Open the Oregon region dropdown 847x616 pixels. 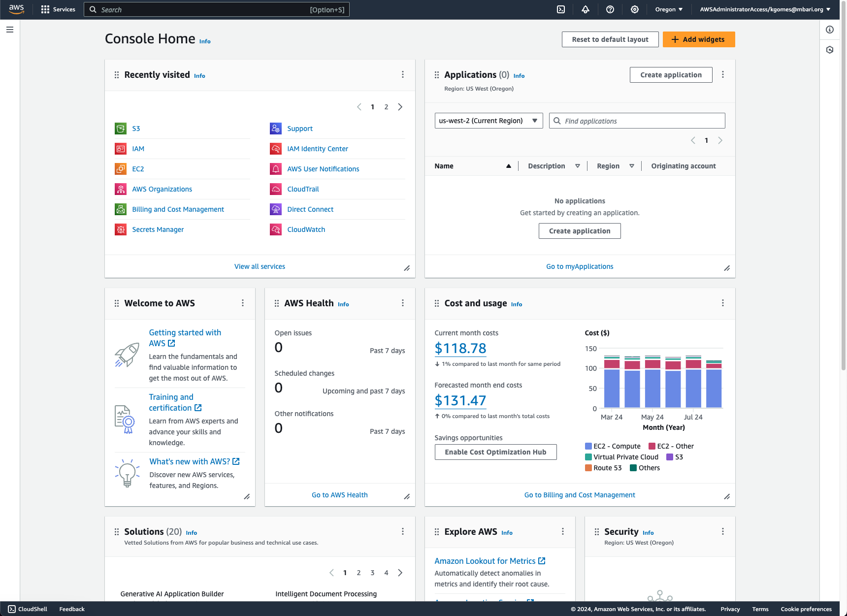[x=668, y=9]
